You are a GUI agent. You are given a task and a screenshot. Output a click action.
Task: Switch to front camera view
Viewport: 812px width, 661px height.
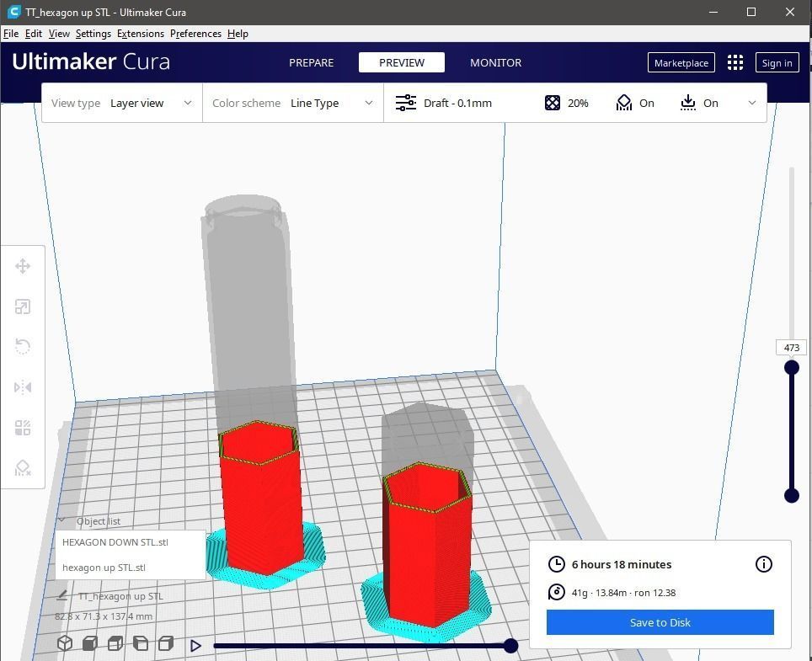(90, 643)
